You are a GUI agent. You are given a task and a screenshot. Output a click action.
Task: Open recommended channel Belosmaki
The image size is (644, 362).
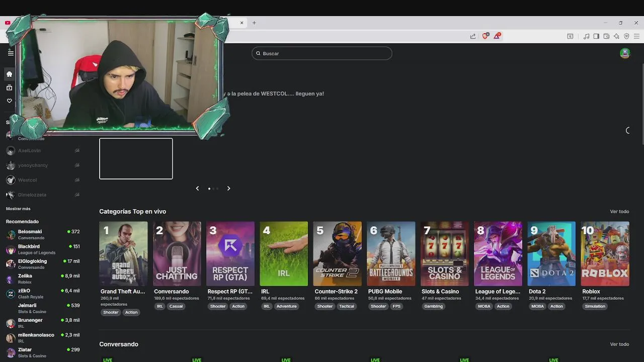[43, 235]
